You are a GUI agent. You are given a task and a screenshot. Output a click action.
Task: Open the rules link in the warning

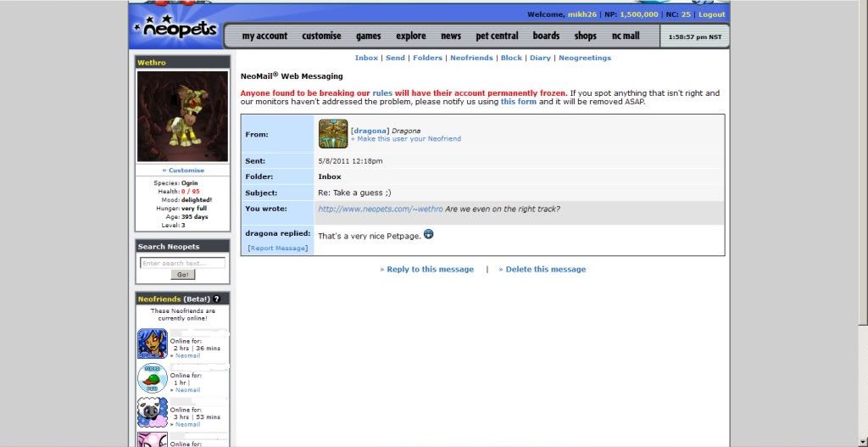pyautogui.click(x=382, y=93)
